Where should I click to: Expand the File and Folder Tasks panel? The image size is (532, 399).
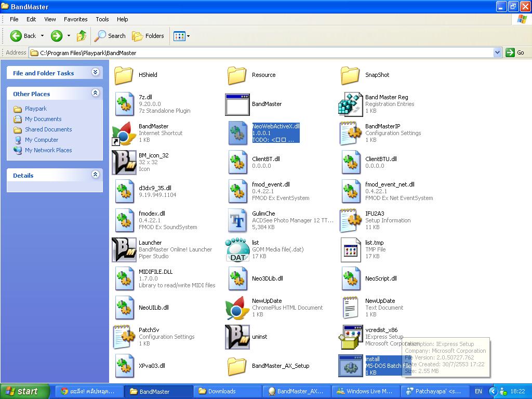coord(96,72)
